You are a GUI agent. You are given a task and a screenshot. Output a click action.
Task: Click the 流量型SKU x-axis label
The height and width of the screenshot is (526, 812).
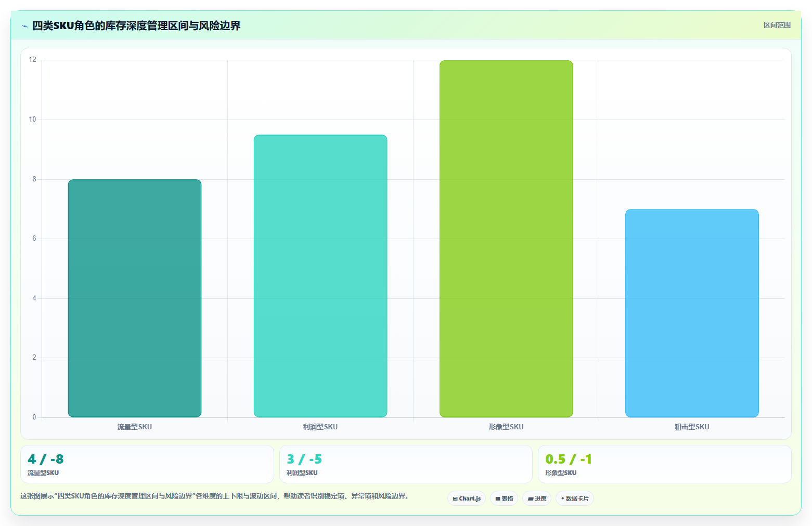point(135,427)
